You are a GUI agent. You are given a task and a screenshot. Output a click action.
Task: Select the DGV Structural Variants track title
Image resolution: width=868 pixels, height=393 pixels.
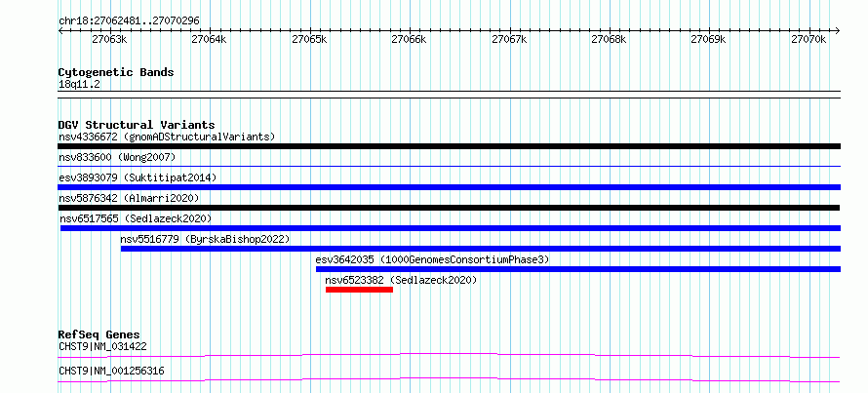pos(137,125)
